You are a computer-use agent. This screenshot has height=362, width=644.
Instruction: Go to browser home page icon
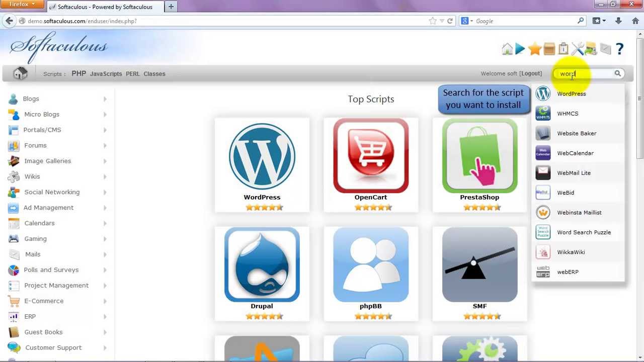tap(635, 21)
